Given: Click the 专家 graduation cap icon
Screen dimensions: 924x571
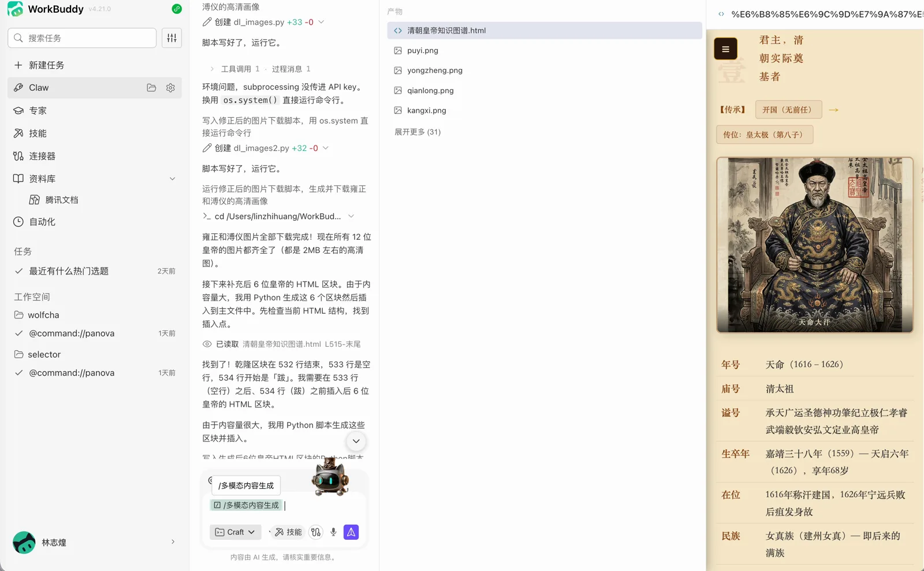Looking at the screenshot, I should pyautogui.click(x=18, y=110).
